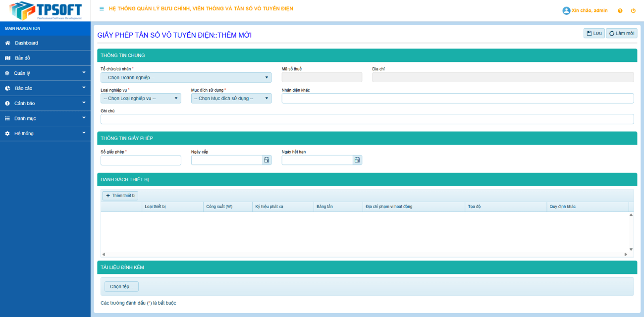Click the admin user avatar icon
The image size is (644, 317).
pos(566,11)
